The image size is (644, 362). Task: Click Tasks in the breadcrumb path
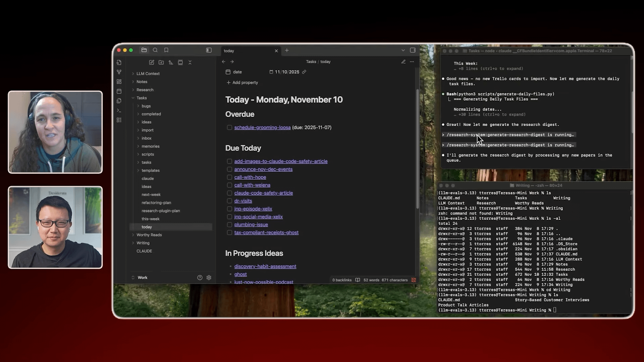[x=311, y=62]
